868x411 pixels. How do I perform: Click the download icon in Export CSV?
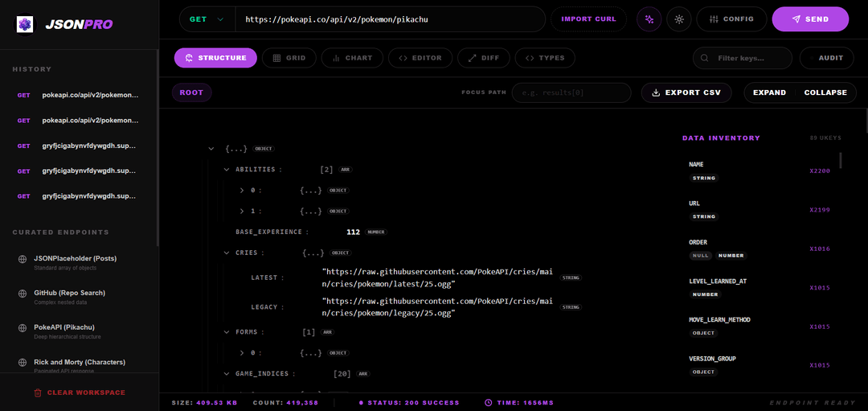[x=657, y=92]
